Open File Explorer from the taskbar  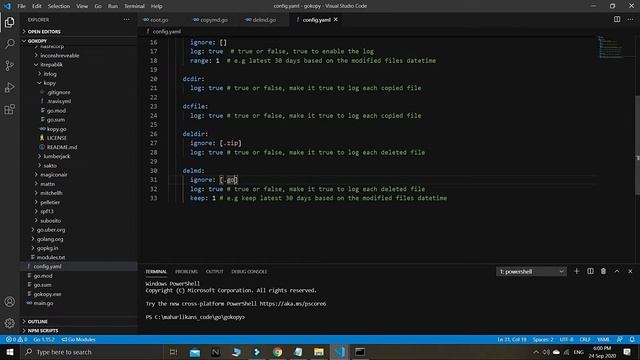319,352
